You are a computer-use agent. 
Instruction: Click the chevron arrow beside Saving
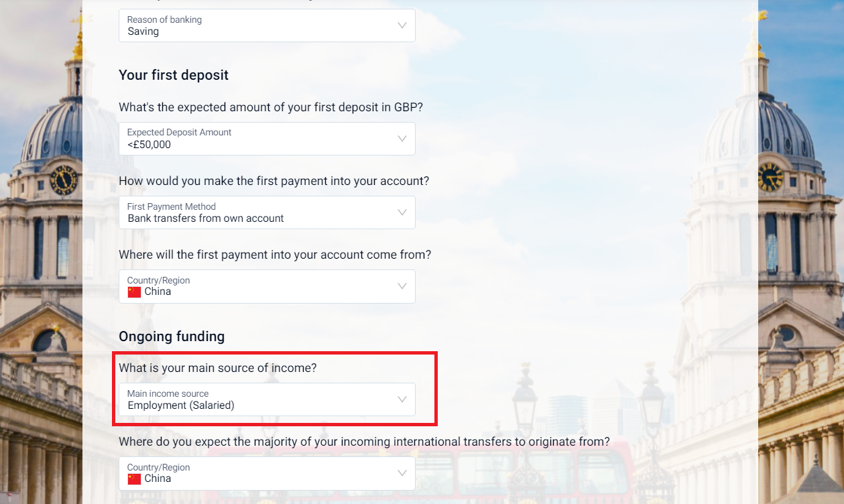pyautogui.click(x=402, y=25)
